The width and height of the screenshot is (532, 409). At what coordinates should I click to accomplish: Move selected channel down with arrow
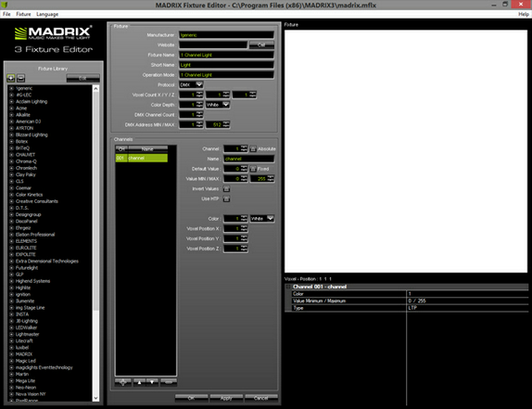152,382
